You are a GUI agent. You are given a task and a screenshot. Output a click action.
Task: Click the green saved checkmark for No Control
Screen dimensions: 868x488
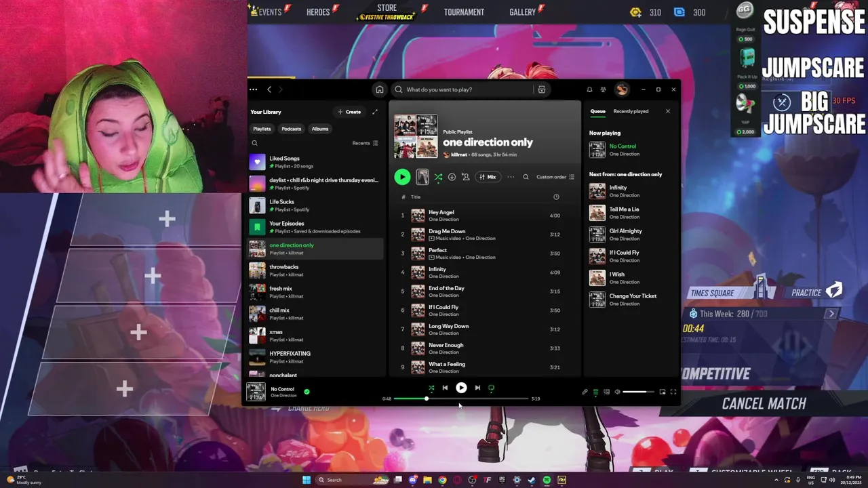pos(307,392)
